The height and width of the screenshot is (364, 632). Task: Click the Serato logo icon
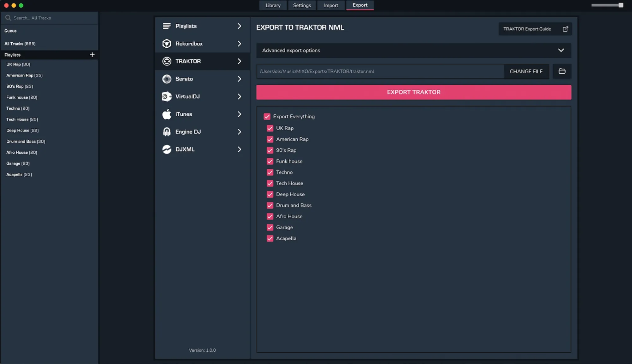tap(167, 79)
